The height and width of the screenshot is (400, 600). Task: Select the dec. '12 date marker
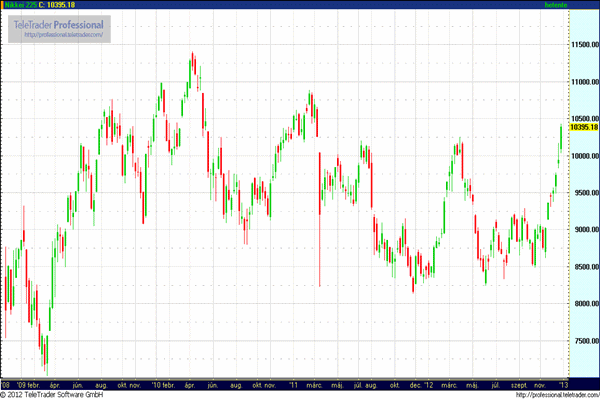coord(421,383)
